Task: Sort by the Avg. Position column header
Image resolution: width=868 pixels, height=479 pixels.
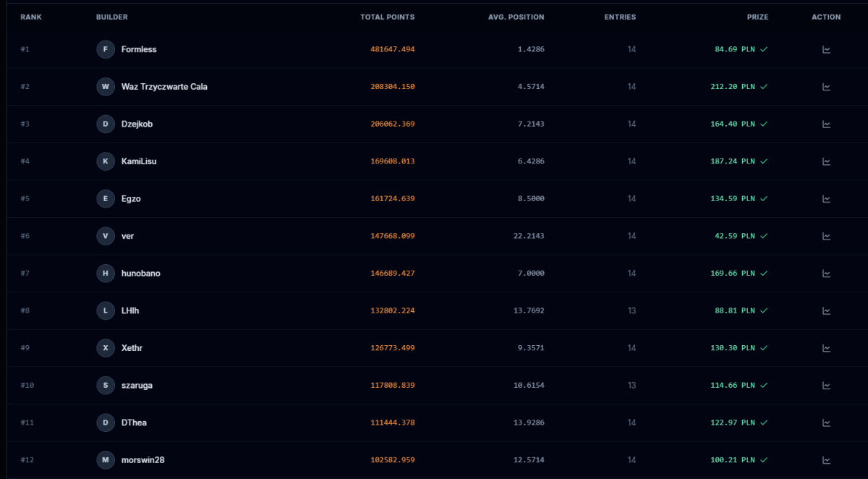Action: 516,17
